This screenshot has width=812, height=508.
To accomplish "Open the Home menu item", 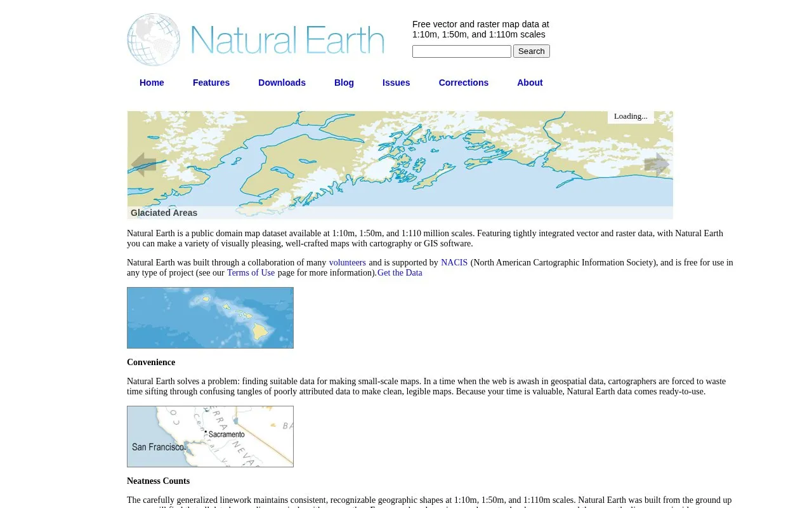I will tap(152, 83).
